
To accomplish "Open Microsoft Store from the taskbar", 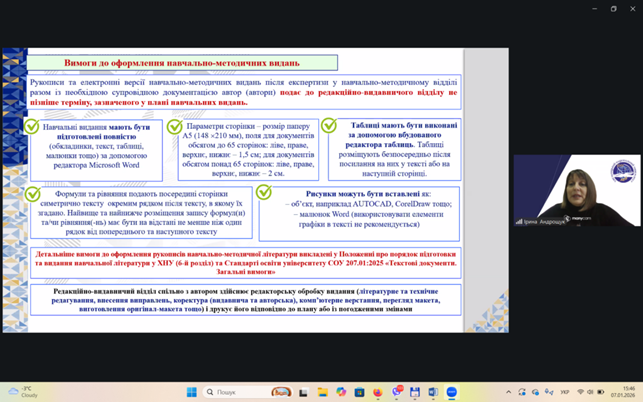I will coord(359,392).
